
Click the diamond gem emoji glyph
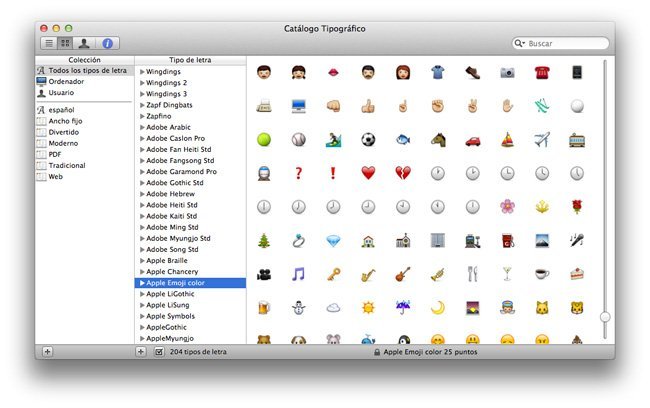click(x=333, y=241)
